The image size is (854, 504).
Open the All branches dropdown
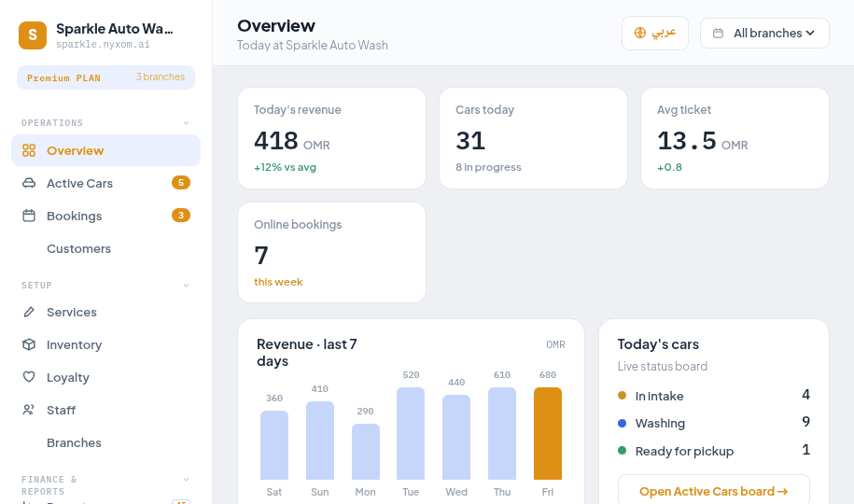(764, 34)
